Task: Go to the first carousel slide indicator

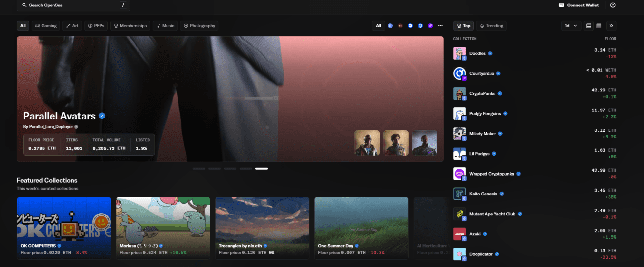Action: 199,169
